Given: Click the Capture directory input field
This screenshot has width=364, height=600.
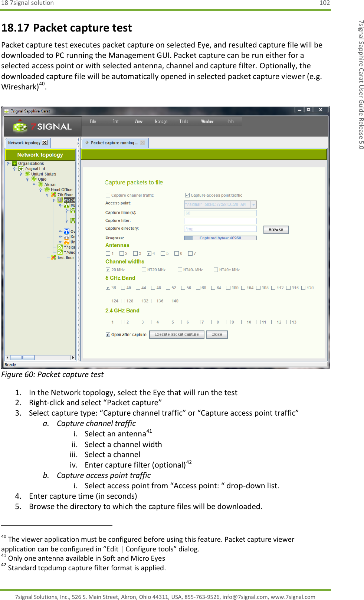Looking at the screenshot, I should coord(220,229).
